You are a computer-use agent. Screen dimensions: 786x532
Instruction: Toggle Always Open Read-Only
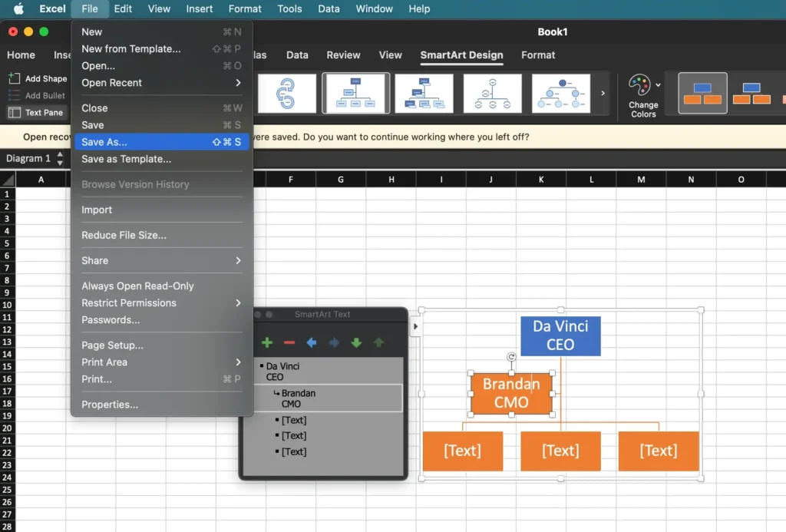click(161, 286)
